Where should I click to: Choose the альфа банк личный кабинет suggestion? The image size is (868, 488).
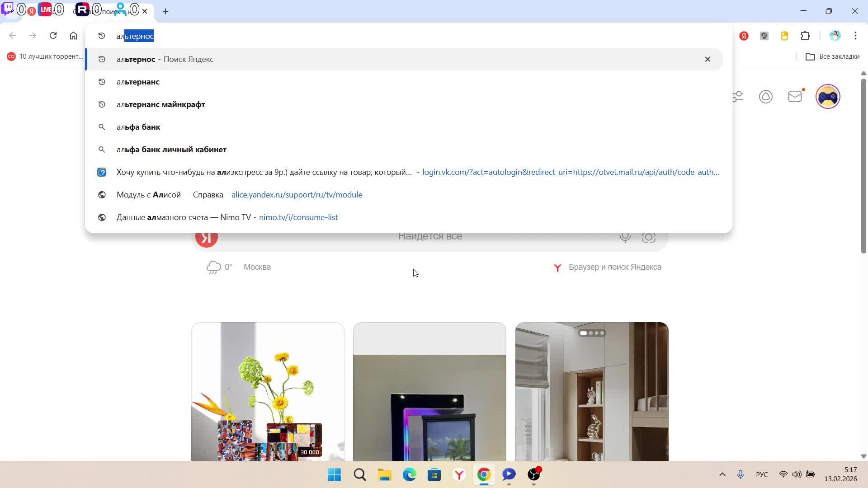(x=171, y=150)
